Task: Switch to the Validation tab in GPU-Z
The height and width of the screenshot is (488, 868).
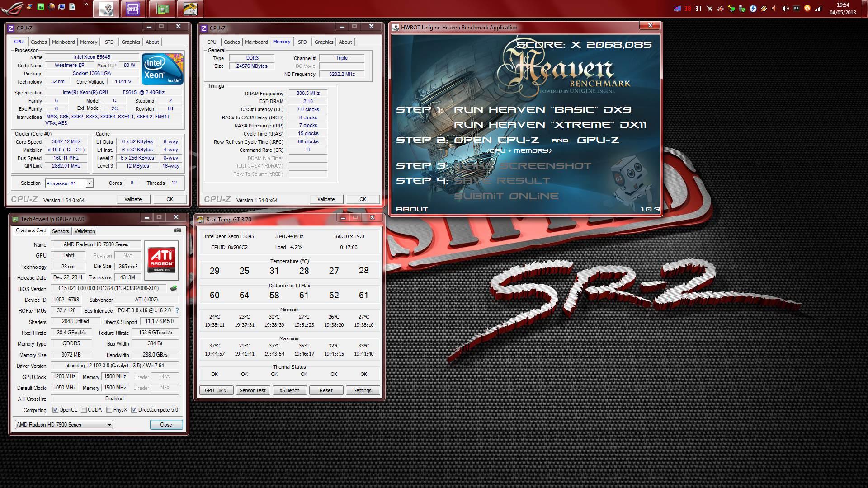Action: [x=85, y=231]
